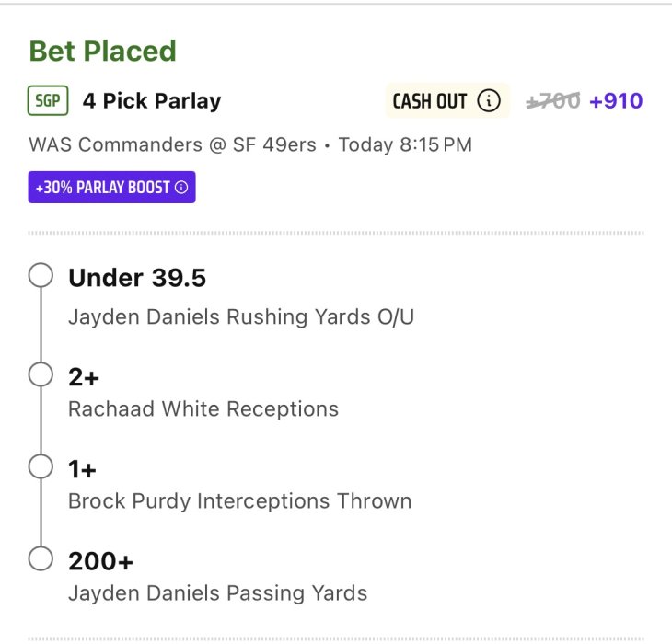Viewport: 672px width, 644px height.
Task: Select the Brock Purdy Interceptions status circle
Action: tap(41, 466)
